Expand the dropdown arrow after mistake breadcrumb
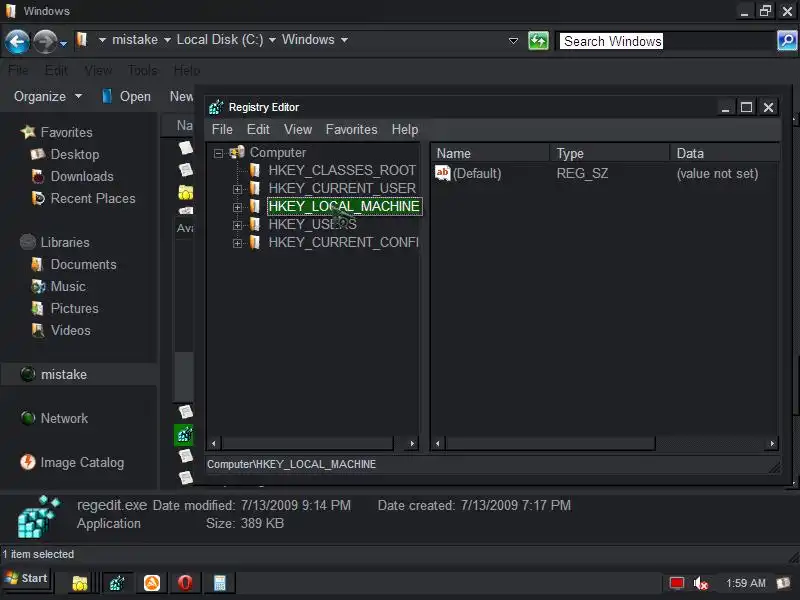The width and height of the screenshot is (800, 600). click(167, 40)
